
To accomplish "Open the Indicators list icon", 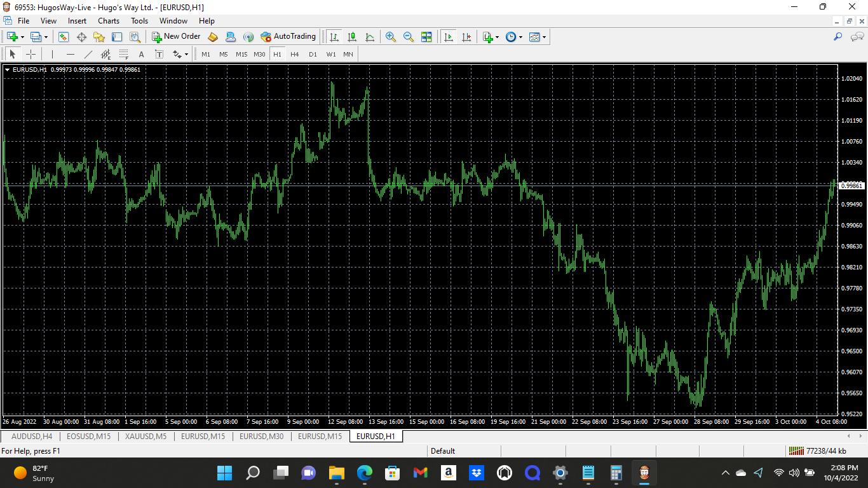I will pyautogui.click(x=488, y=37).
